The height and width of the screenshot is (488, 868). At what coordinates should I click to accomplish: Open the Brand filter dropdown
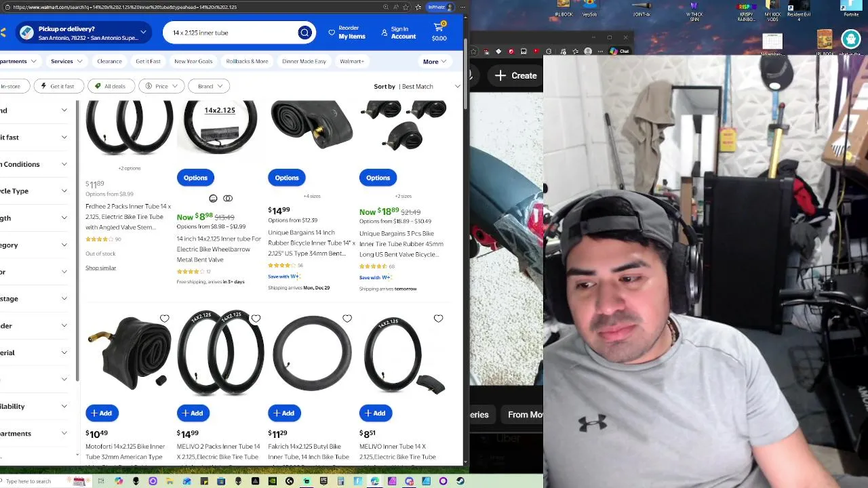coord(210,86)
